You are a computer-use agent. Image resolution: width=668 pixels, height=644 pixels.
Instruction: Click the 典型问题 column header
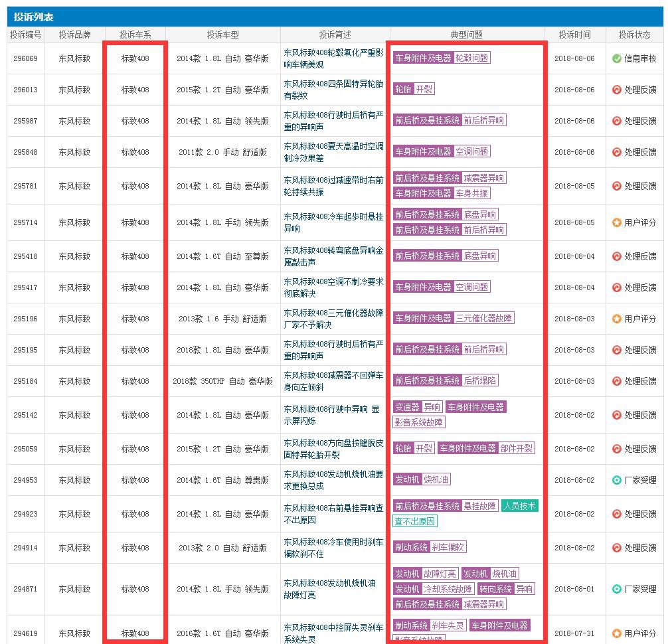click(x=467, y=35)
